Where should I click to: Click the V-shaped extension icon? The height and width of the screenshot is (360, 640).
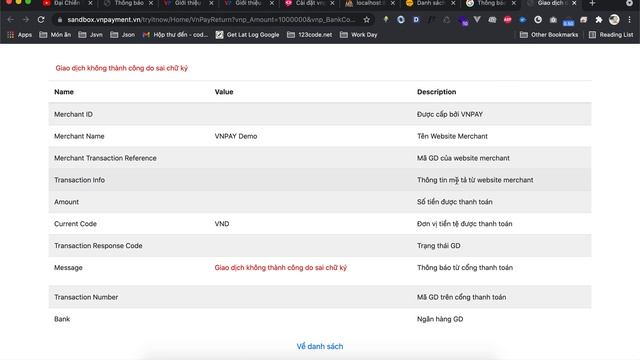coord(477,20)
